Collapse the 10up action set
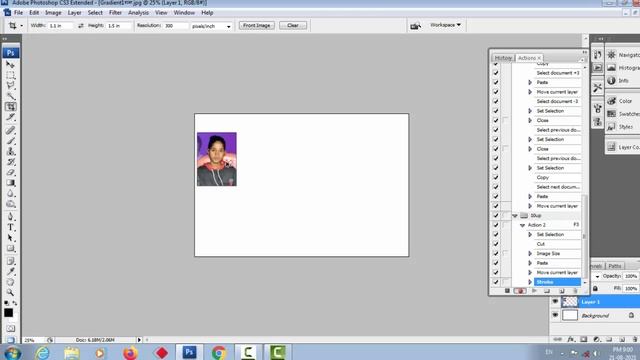This screenshot has width=640, height=360. click(515, 216)
